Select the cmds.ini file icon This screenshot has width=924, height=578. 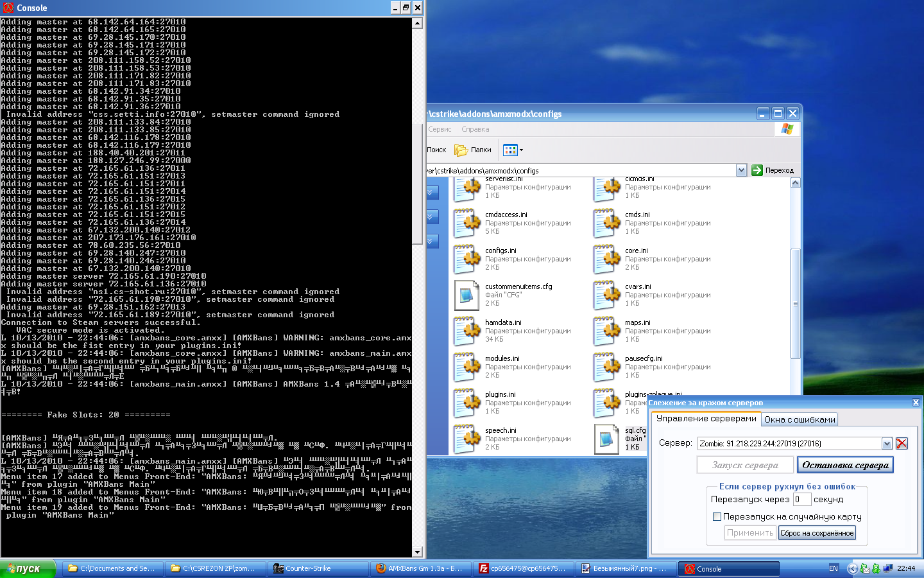608,223
